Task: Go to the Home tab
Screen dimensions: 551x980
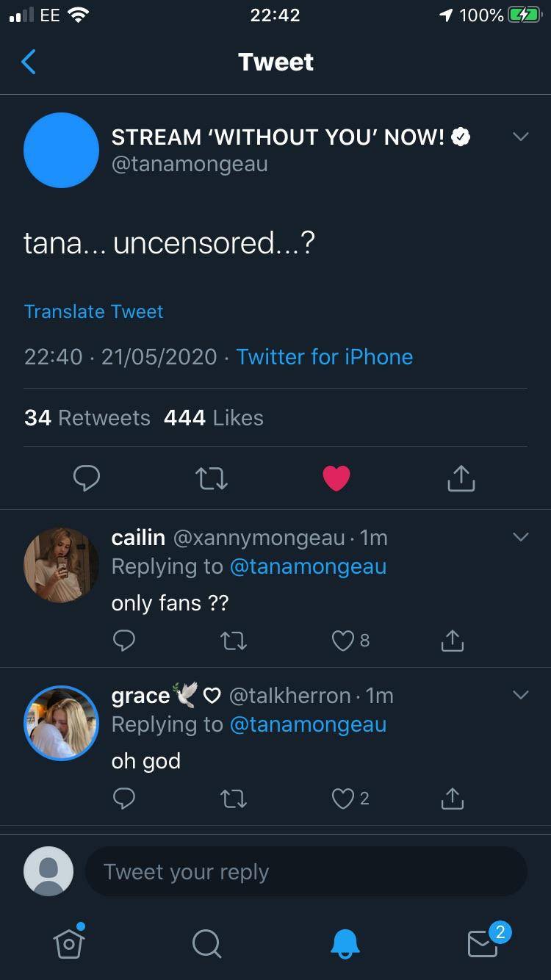Action: click(68, 943)
